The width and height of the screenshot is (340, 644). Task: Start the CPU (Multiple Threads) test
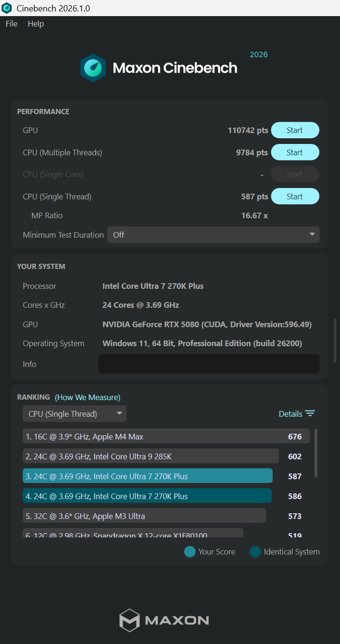pyautogui.click(x=295, y=152)
